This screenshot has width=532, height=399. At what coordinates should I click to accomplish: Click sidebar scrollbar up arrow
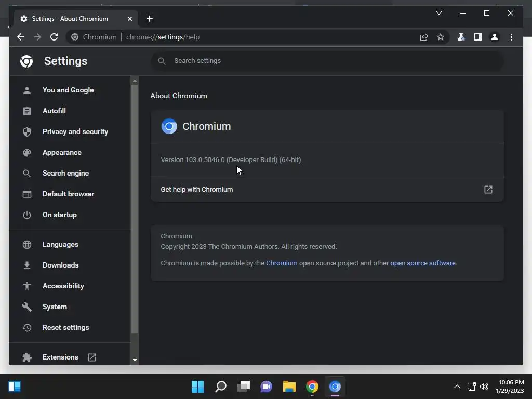135,81
